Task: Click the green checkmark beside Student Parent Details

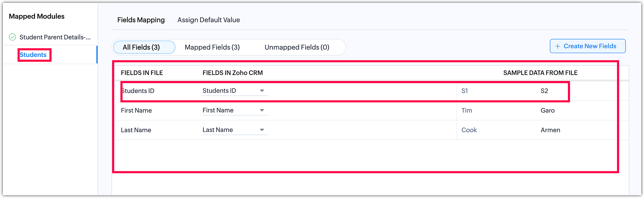Action: (12, 37)
